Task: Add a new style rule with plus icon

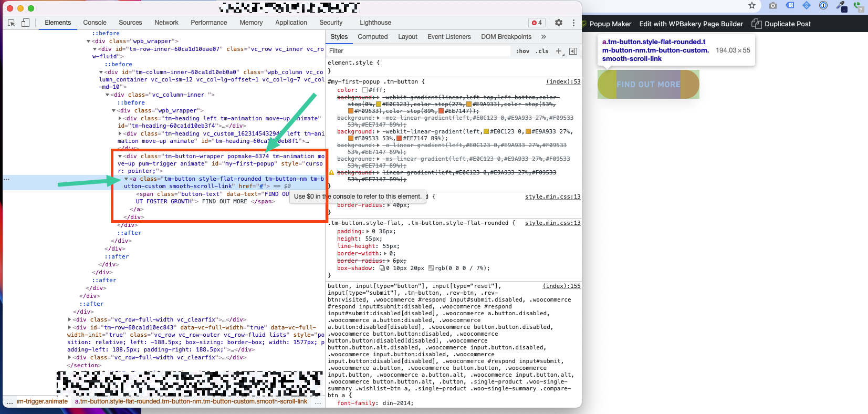Action: click(559, 51)
